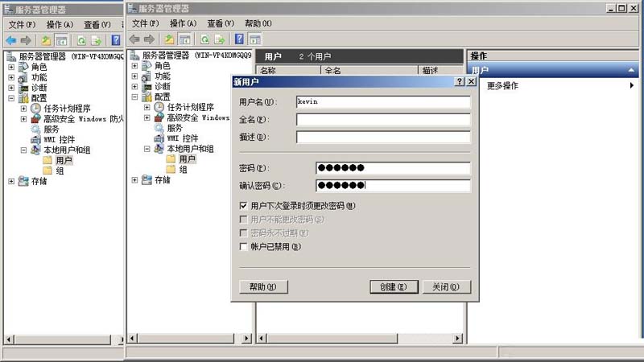Click Back arrow in right Server Manager window

(134, 39)
